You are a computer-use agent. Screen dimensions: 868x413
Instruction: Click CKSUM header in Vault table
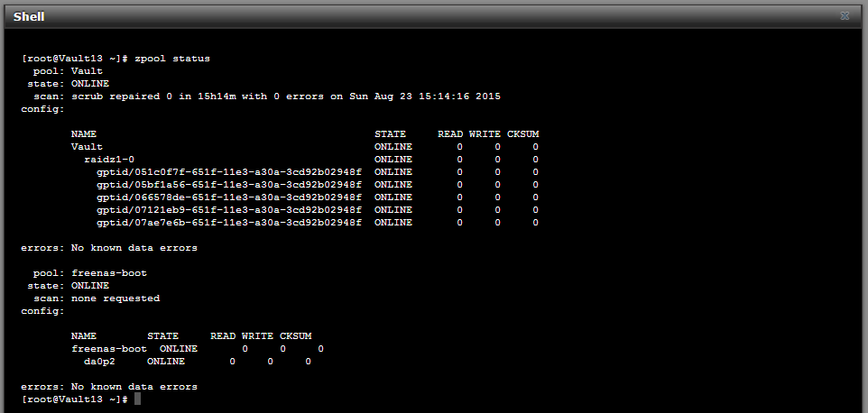(x=523, y=133)
